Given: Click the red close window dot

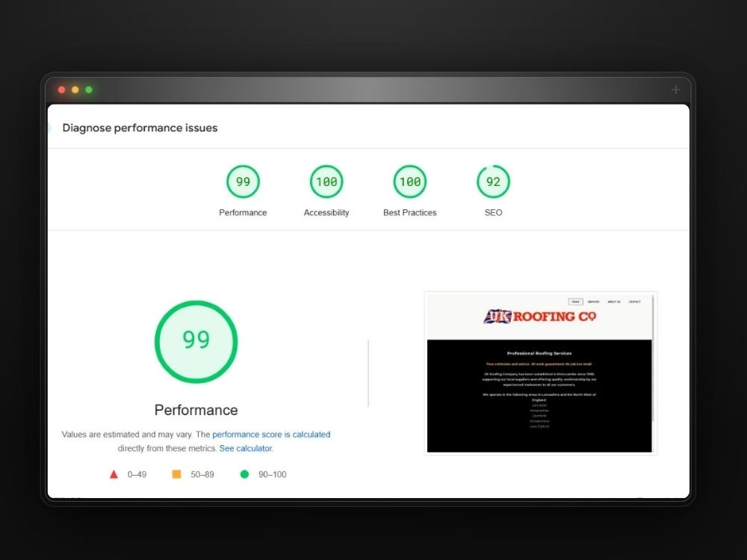Looking at the screenshot, I should click(x=61, y=90).
